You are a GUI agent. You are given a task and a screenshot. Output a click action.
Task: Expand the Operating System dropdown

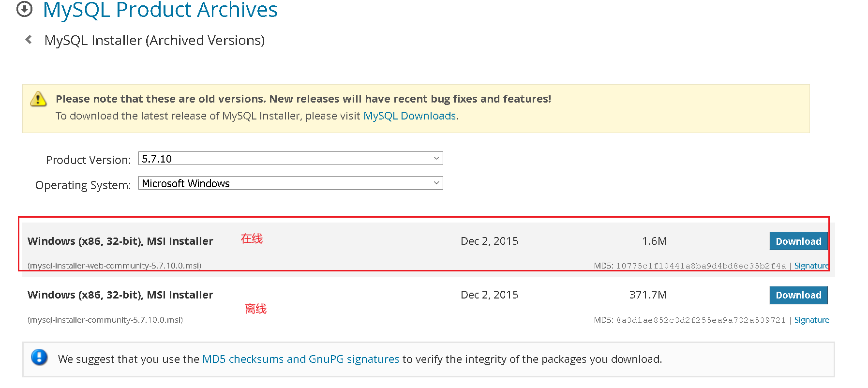[290, 183]
